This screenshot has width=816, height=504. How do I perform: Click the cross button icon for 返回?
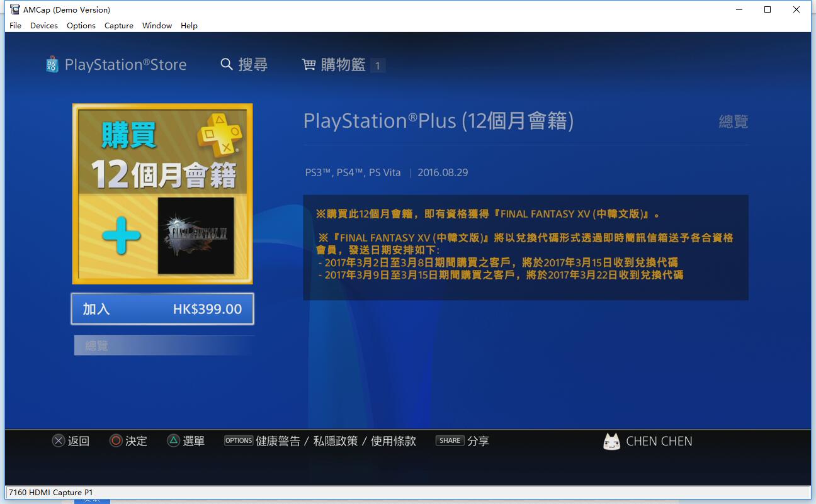59,441
